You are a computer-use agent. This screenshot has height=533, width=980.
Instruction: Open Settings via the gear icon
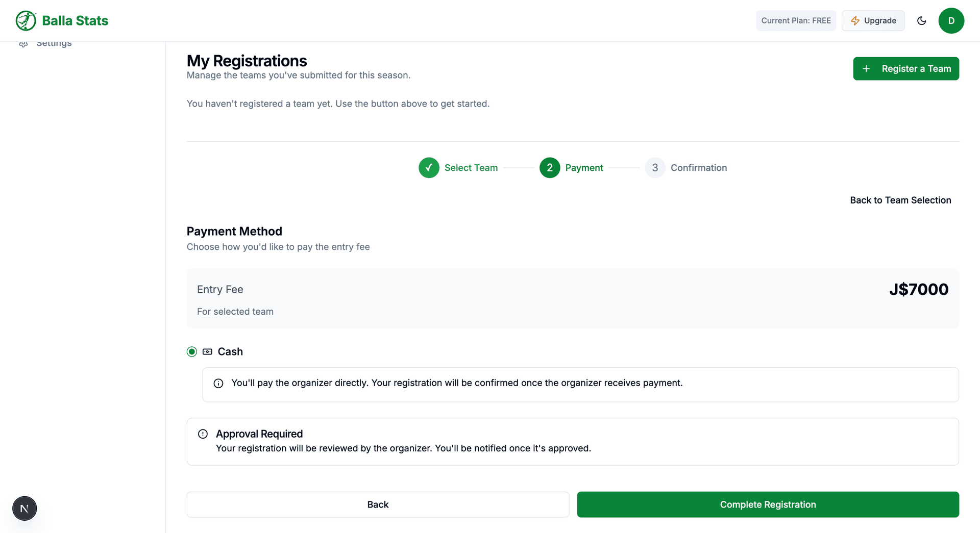pos(23,43)
